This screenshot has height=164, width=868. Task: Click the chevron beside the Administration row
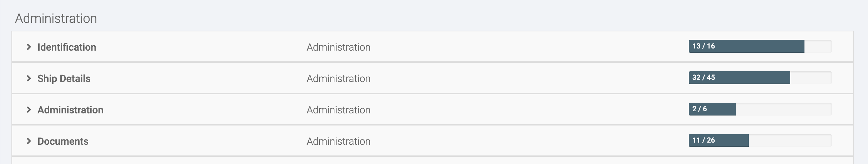pyautogui.click(x=29, y=110)
